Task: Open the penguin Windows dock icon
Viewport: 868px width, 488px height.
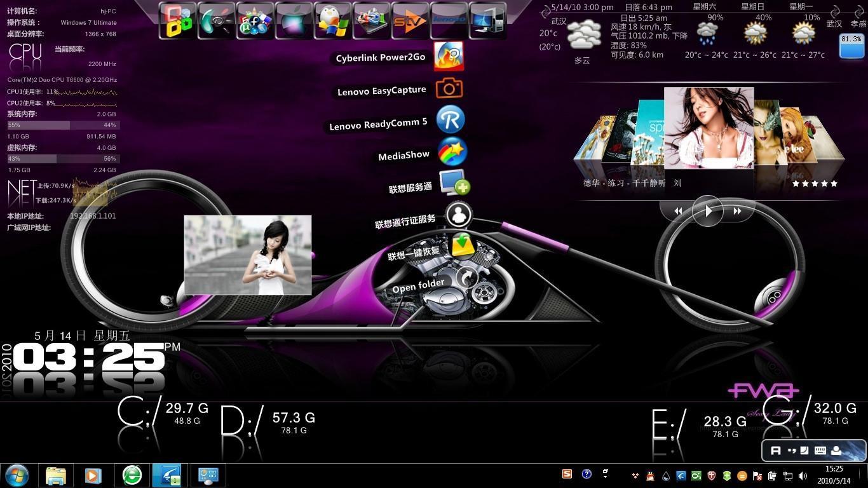Action: tap(332, 22)
